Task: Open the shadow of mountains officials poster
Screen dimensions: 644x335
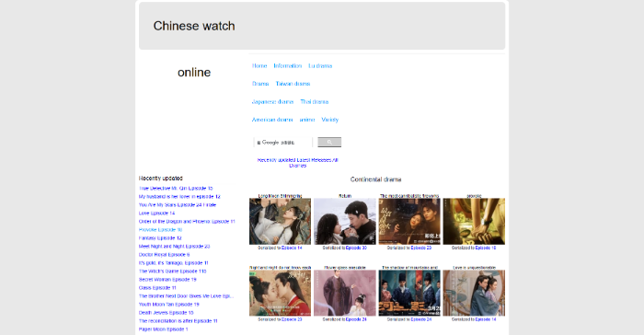Action: [x=409, y=293]
